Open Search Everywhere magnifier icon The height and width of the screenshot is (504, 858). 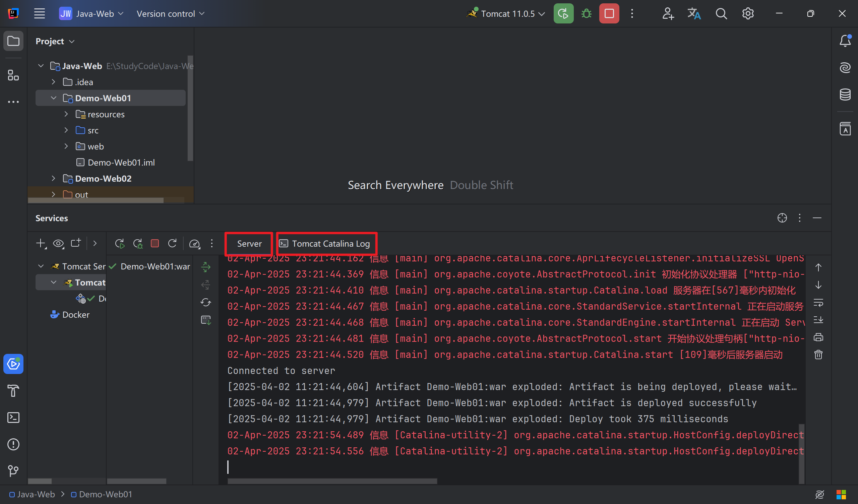click(x=721, y=14)
